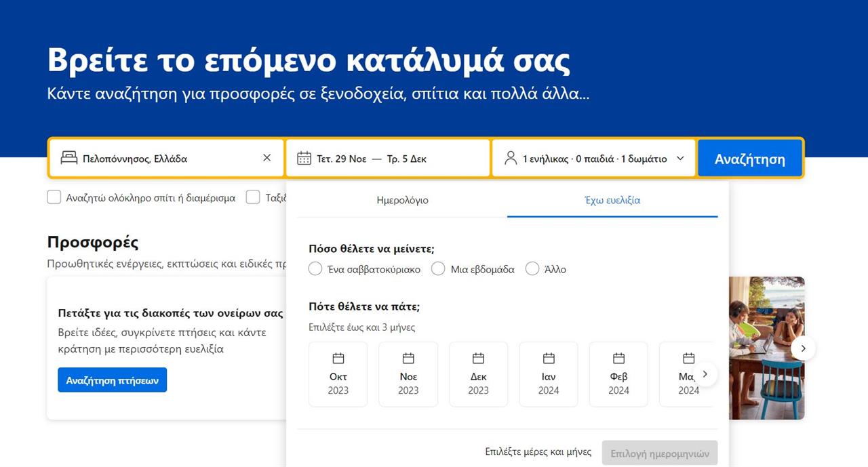The width and height of the screenshot is (868, 467).
Task: Switch to the Ημερολόγιο tab
Action: click(x=402, y=201)
